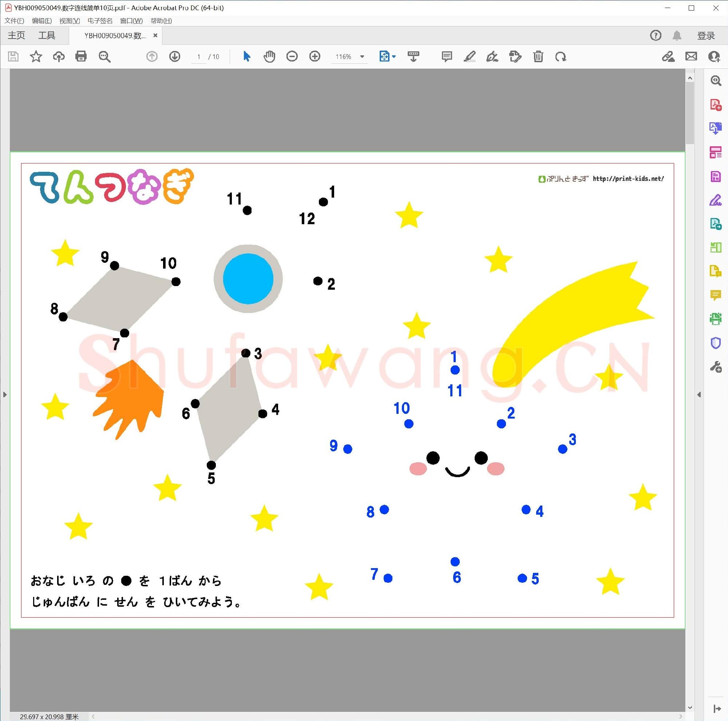Bookmark file with star icon
The height and width of the screenshot is (721, 728).
click(36, 56)
